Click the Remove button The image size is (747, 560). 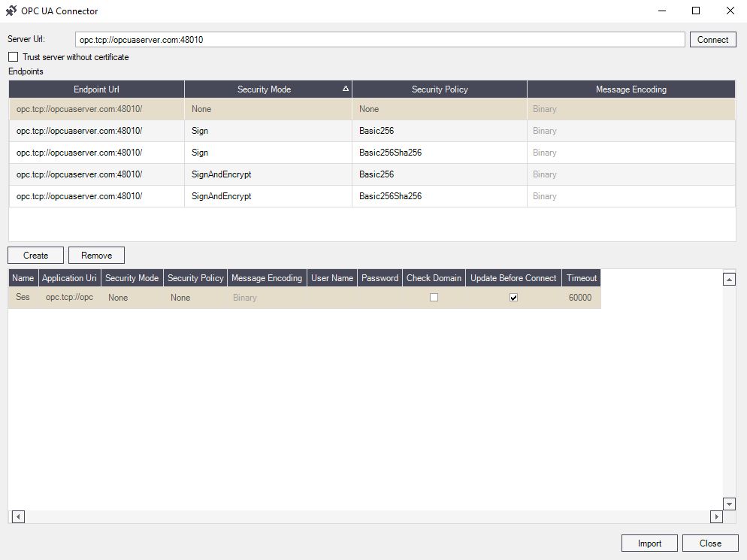(x=96, y=255)
